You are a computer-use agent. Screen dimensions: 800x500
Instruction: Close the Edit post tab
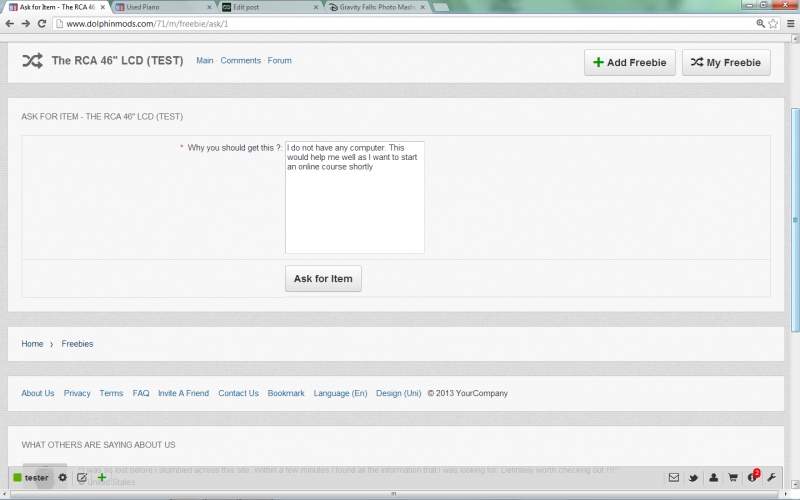316,7
